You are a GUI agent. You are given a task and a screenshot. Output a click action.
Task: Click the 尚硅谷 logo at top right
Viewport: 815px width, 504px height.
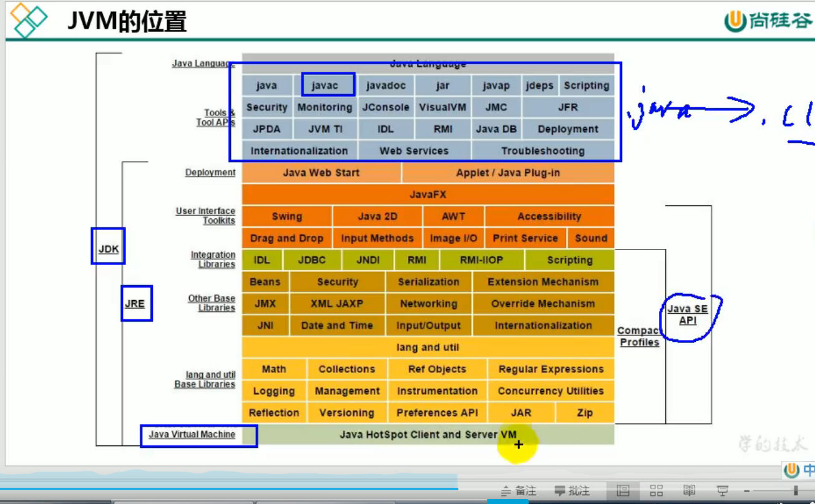point(769,21)
